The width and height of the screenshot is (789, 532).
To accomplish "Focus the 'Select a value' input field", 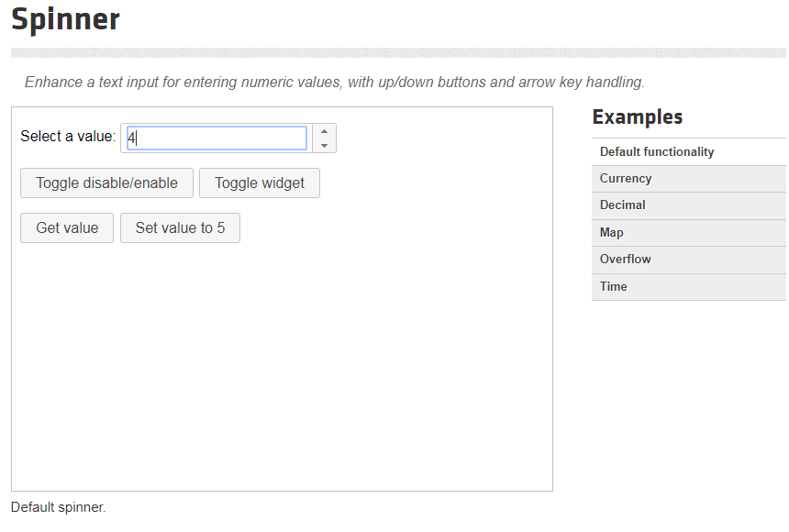I will click(217, 138).
